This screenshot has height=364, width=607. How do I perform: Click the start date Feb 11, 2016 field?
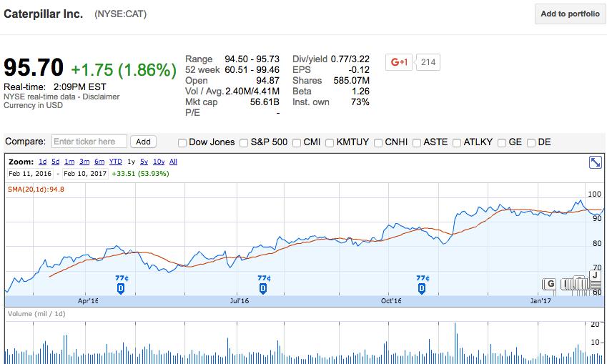[29, 173]
